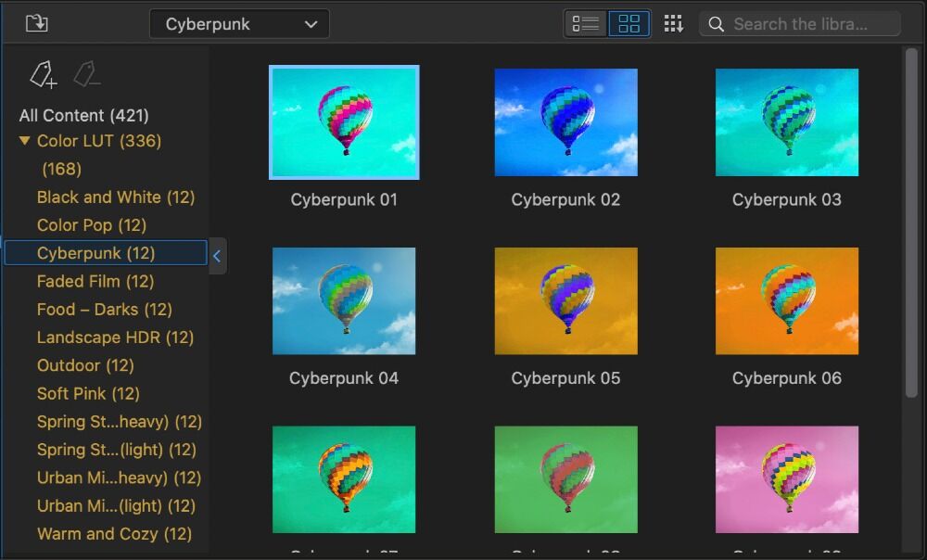The height and width of the screenshot is (560, 927).
Task: Select All Content in the sidebar
Action: coord(83,116)
